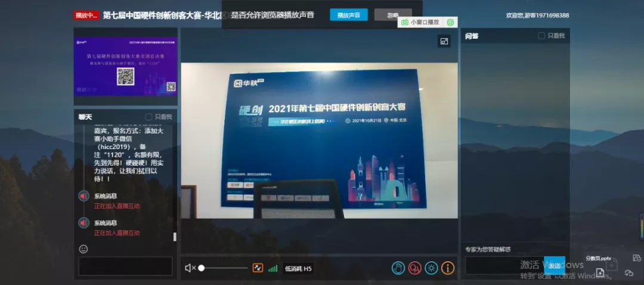Screen dimensions: 644x285
Task: Open the red Q&A icon
Action: 415,268
